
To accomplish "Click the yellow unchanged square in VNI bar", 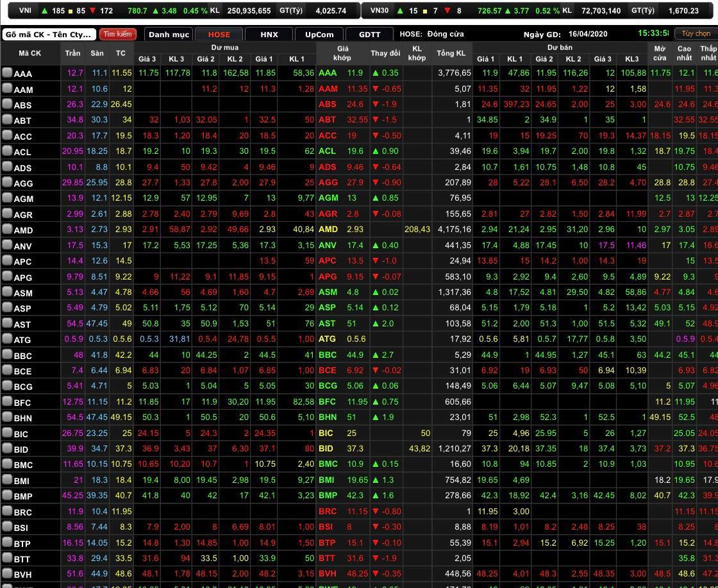I will 71,11.
